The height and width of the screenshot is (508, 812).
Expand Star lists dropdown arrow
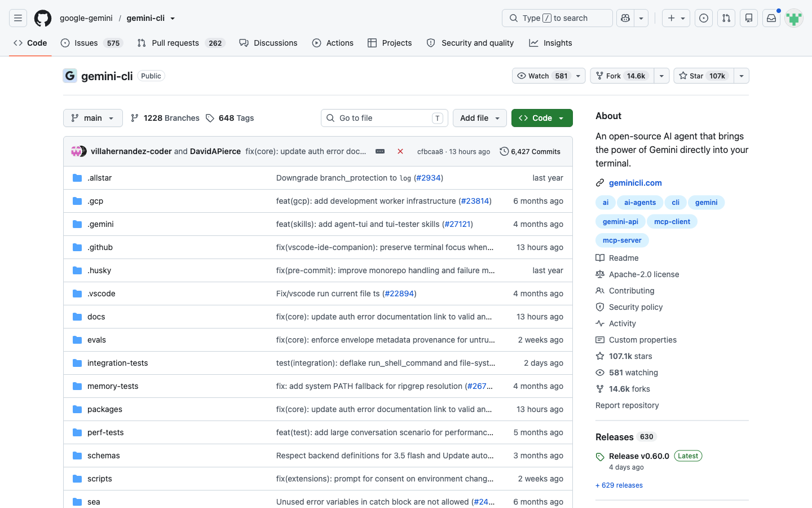coord(742,76)
